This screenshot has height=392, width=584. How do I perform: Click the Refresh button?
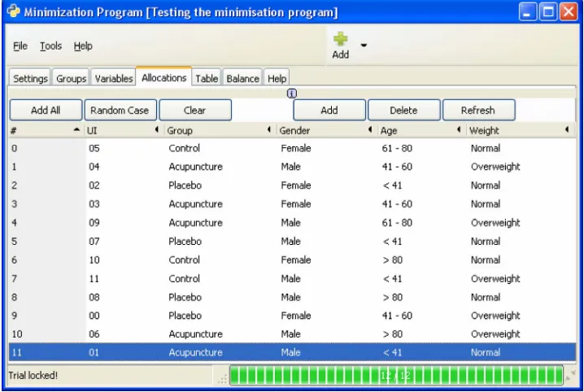pos(478,110)
